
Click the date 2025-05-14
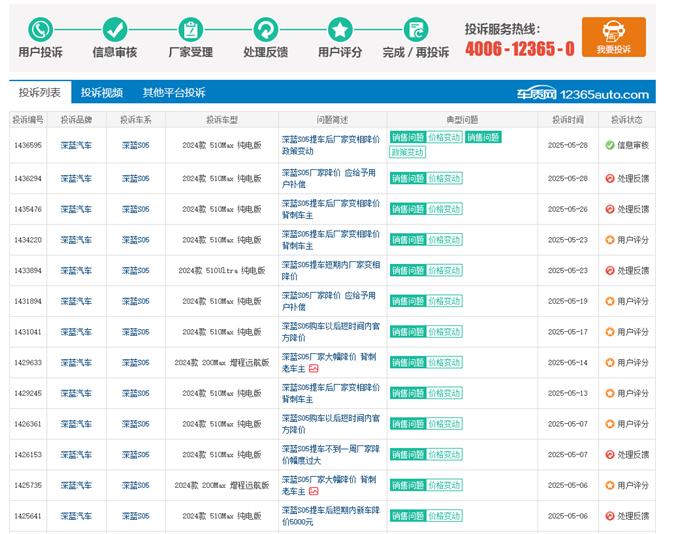(568, 363)
